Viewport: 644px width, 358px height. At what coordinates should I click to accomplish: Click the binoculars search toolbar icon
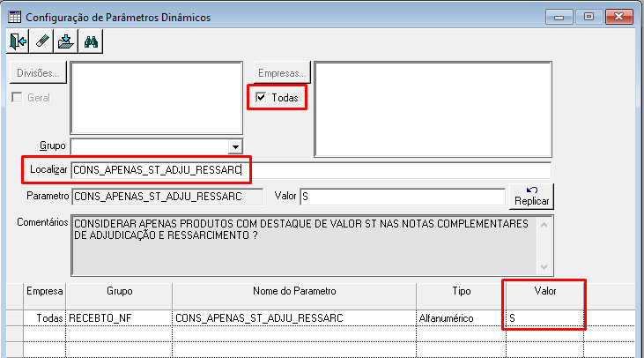pos(91,41)
